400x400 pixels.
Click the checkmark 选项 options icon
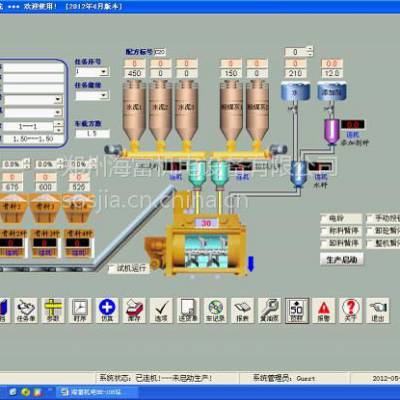coord(161,310)
